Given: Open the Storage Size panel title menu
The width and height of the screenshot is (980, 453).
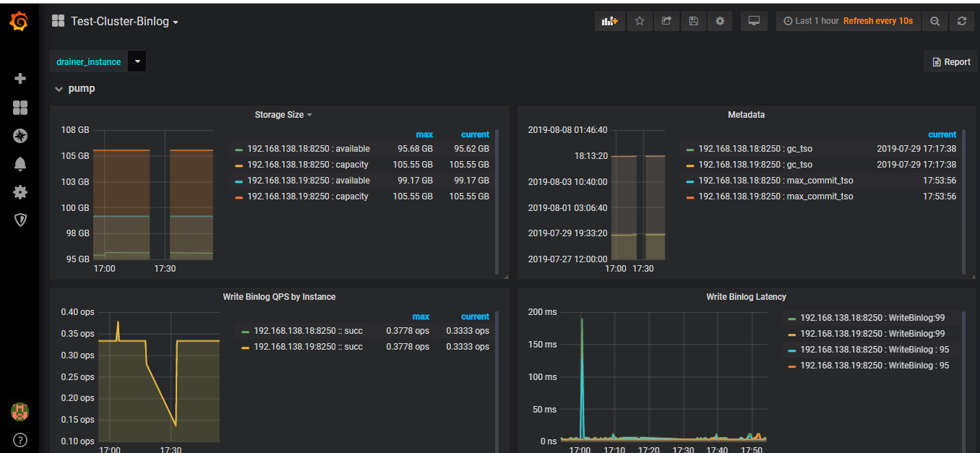Looking at the screenshot, I should tap(283, 115).
